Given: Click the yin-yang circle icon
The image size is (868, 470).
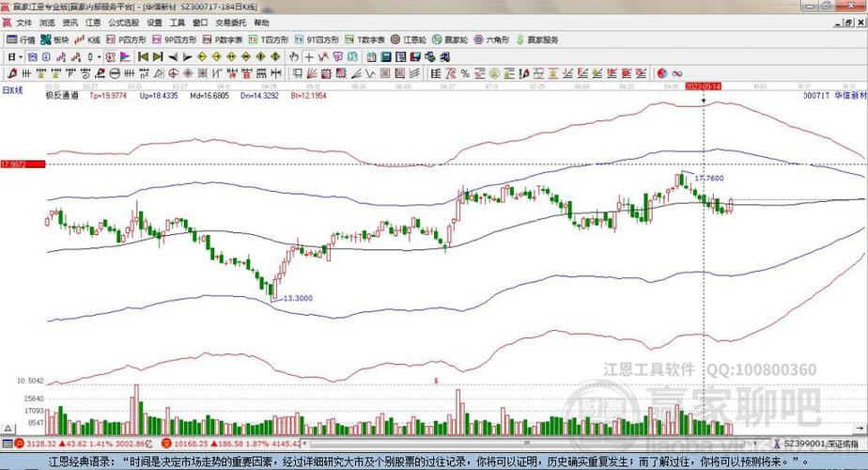Looking at the screenshot, I should pos(662,73).
